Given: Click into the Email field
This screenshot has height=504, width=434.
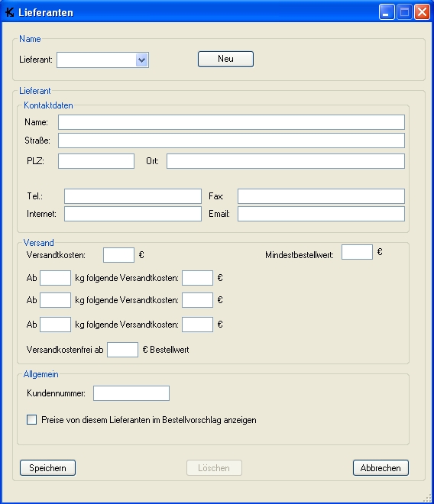Looking at the screenshot, I should pos(321,214).
